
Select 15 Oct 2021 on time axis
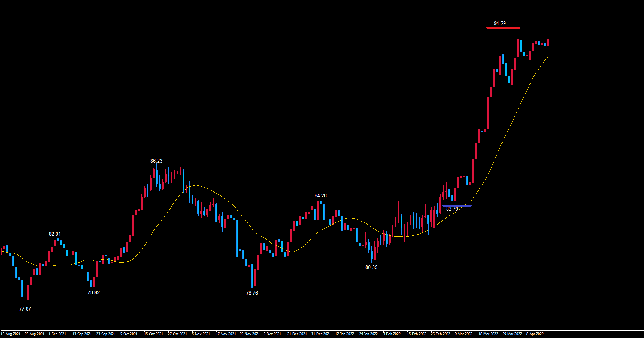(x=153, y=334)
